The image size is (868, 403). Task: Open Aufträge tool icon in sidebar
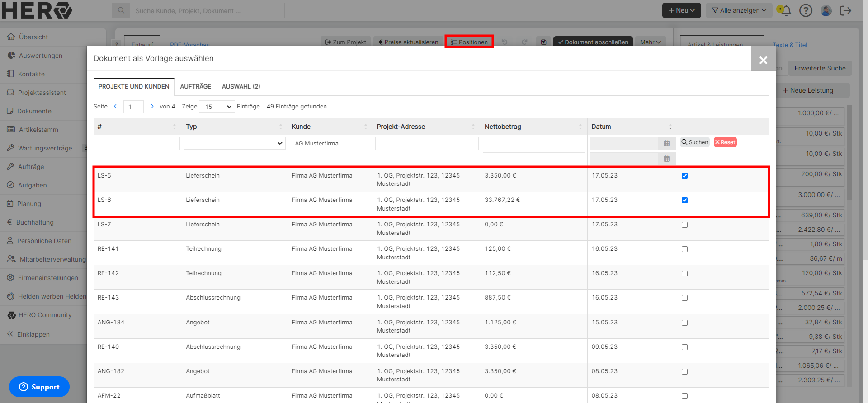point(10,167)
